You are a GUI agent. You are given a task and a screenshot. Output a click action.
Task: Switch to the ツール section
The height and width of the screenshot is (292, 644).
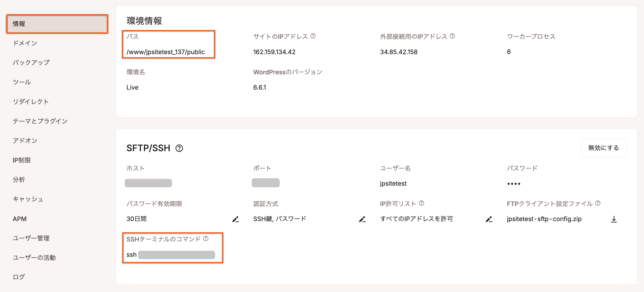pos(22,82)
